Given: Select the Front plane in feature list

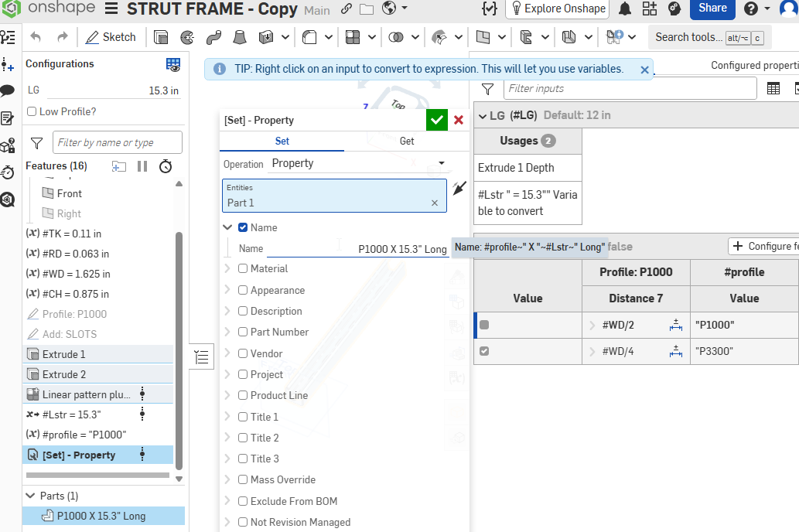Looking at the screenshot, I should click(x=70, y=193).
